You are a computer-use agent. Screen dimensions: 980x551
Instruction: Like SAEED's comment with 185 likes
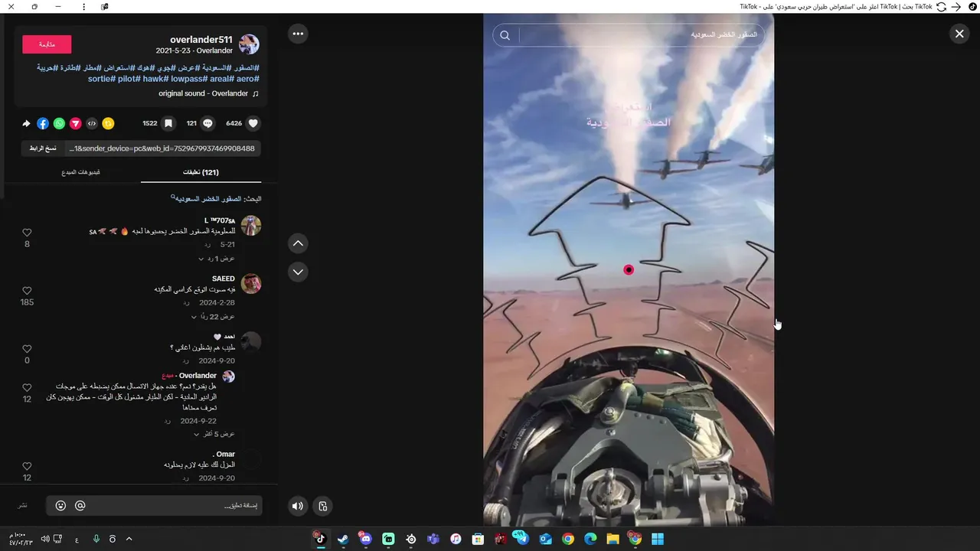point(27,291)
